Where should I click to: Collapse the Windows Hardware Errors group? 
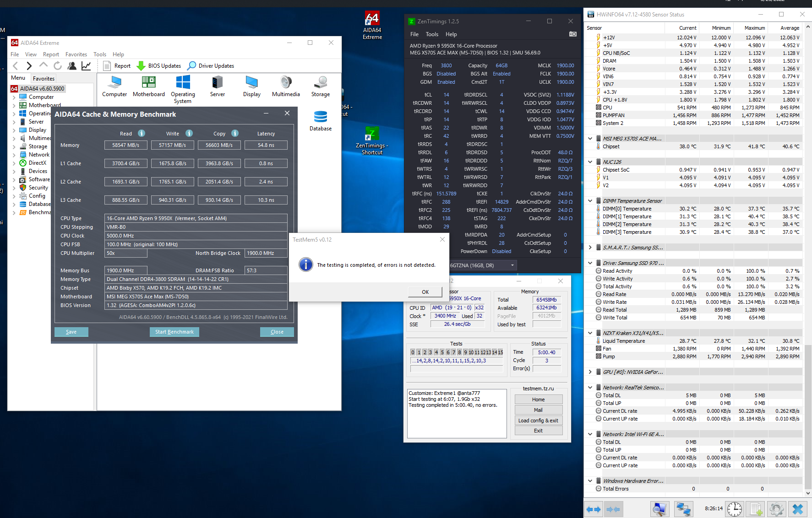point(590,480)
